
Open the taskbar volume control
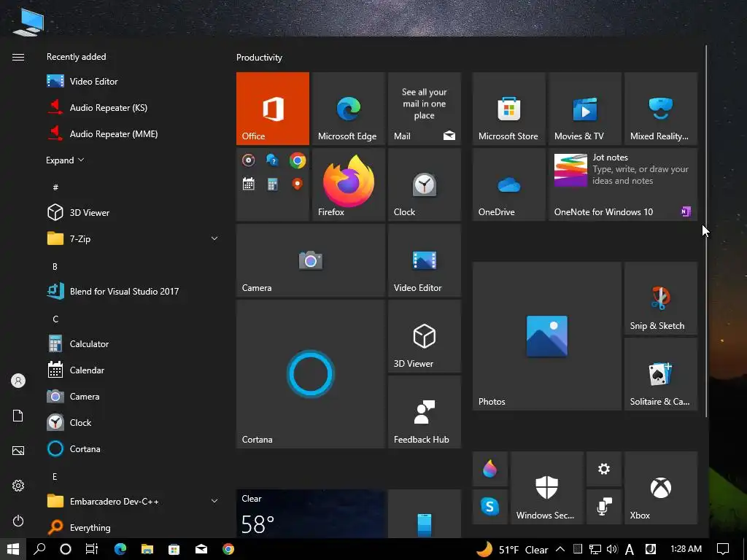click(x=612, y=549)
